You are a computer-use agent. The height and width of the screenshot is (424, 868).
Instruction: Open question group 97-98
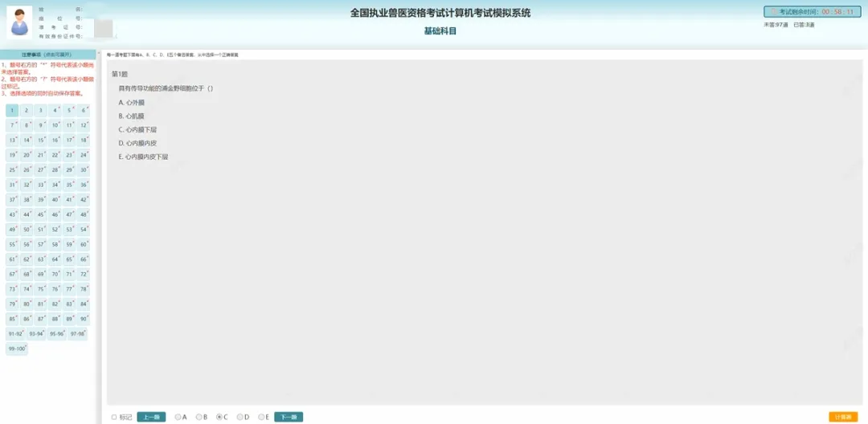tap(78, 334)
